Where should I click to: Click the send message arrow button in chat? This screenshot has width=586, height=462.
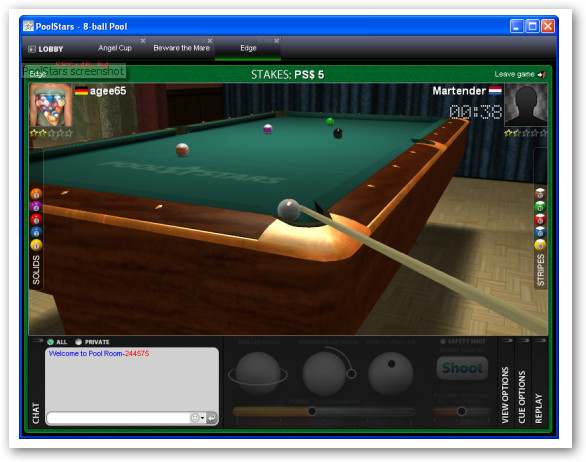[x=212, y=418]
